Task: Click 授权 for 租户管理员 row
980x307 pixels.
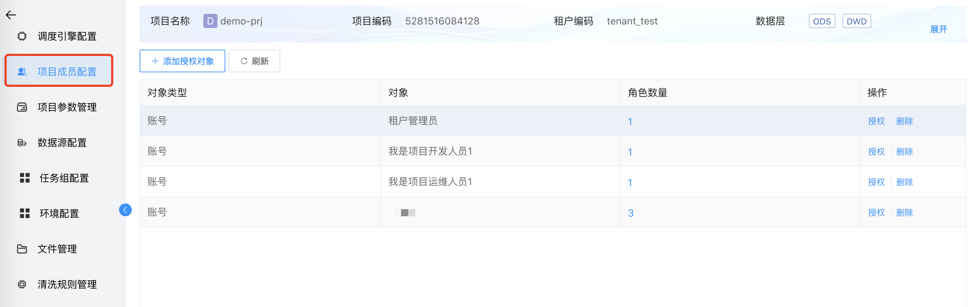Action: coord(876,121)
